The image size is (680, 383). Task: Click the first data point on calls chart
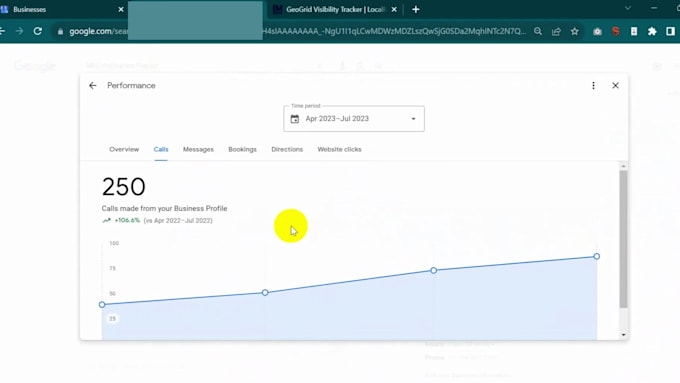[102, 304]
